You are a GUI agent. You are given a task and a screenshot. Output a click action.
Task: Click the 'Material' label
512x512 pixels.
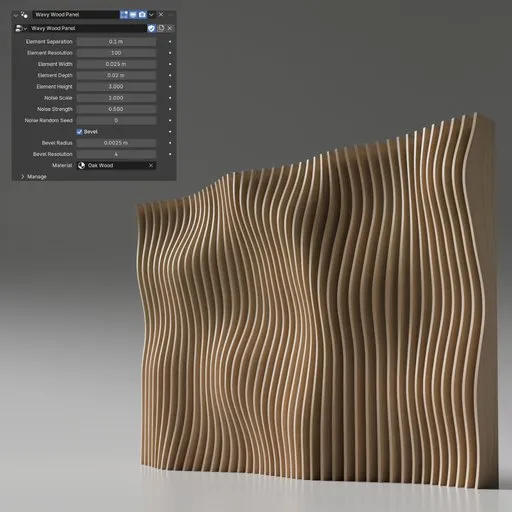(x=62, y=165)
